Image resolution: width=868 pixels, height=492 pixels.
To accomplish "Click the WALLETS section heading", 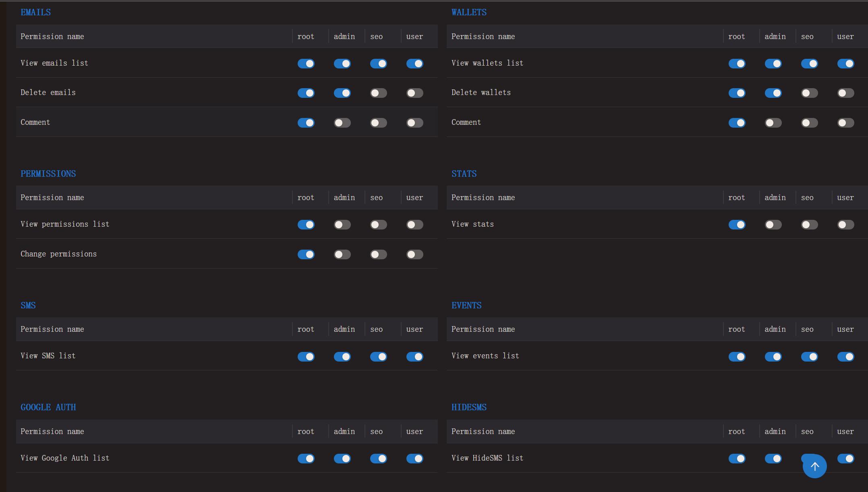I will click(469, 12).
